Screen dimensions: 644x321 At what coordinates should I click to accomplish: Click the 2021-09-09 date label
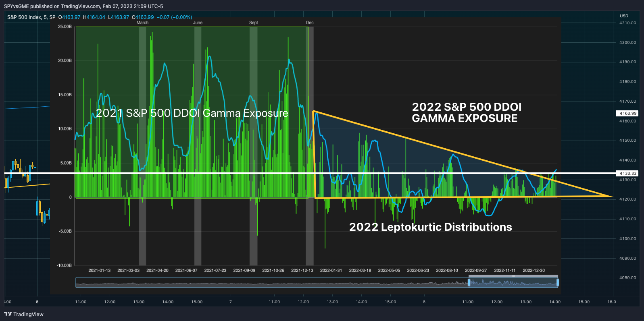[x=244, y=270]
